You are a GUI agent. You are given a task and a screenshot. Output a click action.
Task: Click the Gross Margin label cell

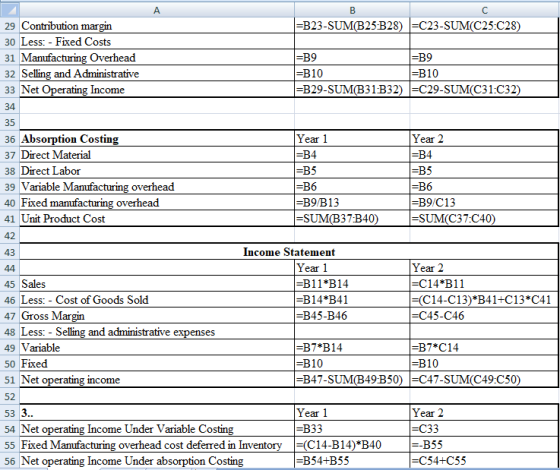click(x=157, y=316)
